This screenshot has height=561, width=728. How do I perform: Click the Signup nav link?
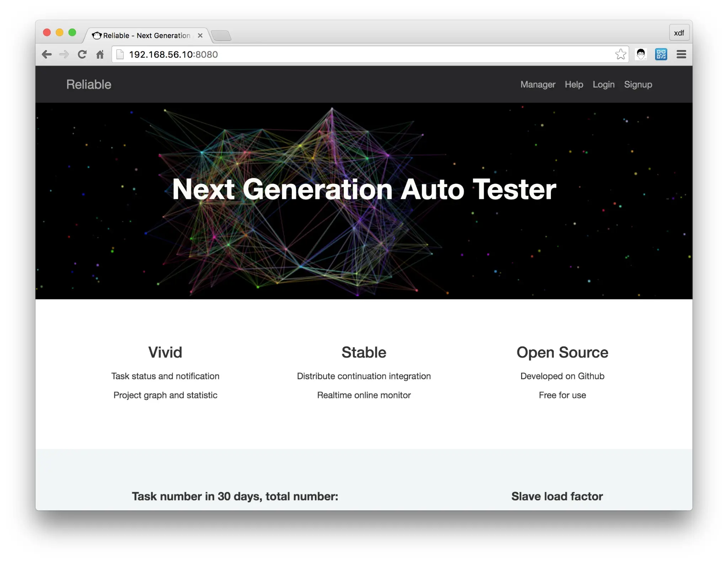click(638, 85)
